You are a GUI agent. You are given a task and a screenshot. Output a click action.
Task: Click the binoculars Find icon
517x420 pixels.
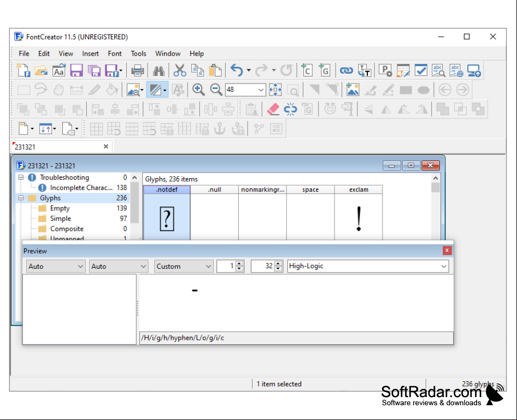coord(158,70)
